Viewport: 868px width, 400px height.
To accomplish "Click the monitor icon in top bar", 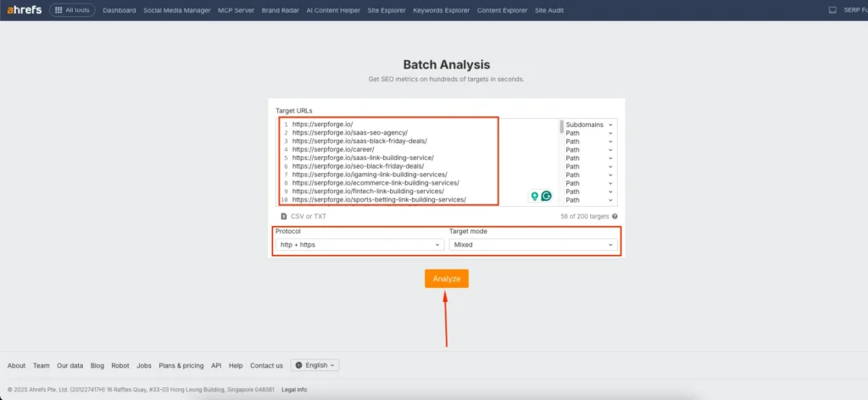I will pyautogui.click(x=832, y=10).
